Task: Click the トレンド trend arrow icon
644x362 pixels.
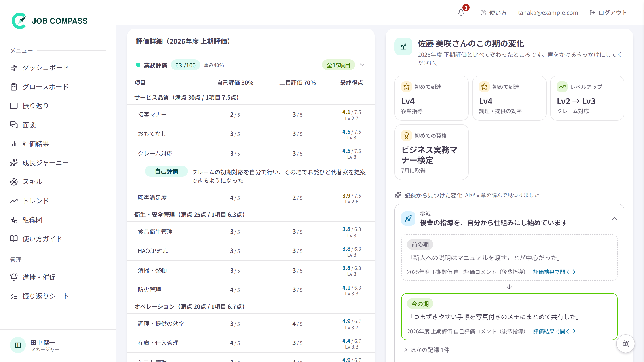Action: [14, 201]
